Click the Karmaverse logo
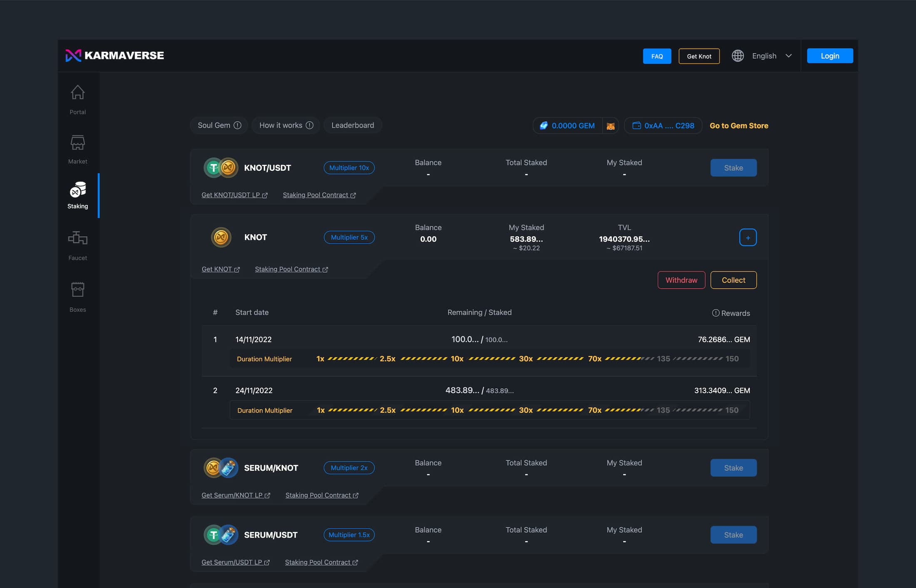This screenshot has width=916, height=588. click(x=114, y=55)
